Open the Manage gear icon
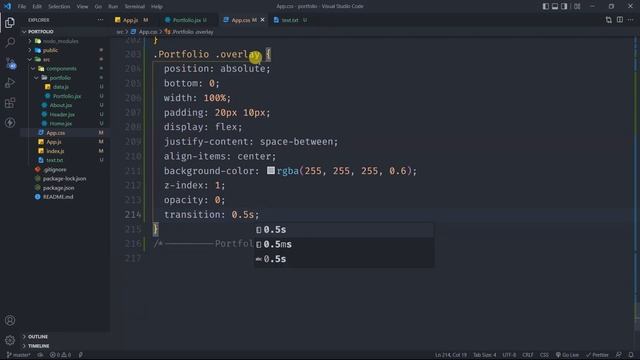The width and height of the screenshot is (640, 360). 10,340
